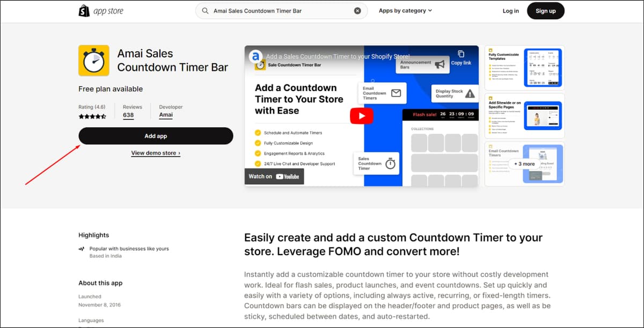The width and height of the screenshot is (644, 328).
Task: Click the Sales Countdown Timer stopwatch icon
Action: [390, 163]
